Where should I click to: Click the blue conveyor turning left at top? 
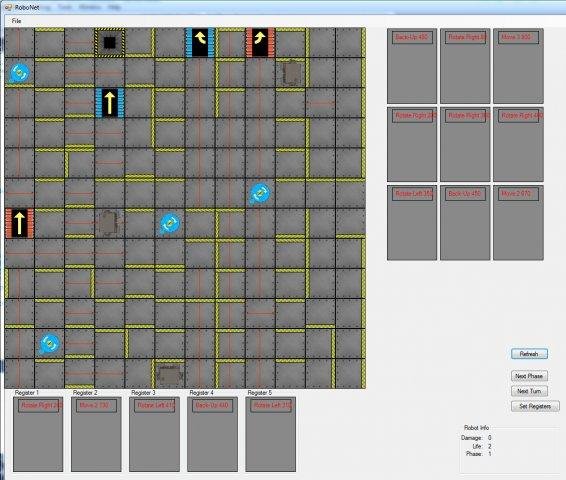coord(200,43)
